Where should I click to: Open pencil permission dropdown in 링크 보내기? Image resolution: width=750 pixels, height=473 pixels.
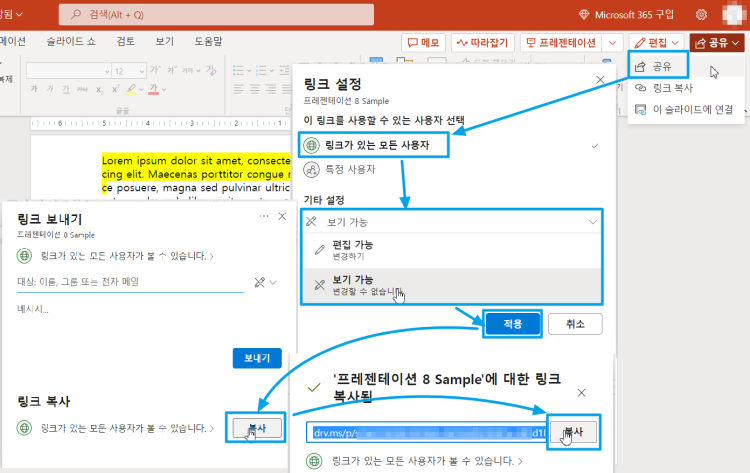[x=265, y=282]
